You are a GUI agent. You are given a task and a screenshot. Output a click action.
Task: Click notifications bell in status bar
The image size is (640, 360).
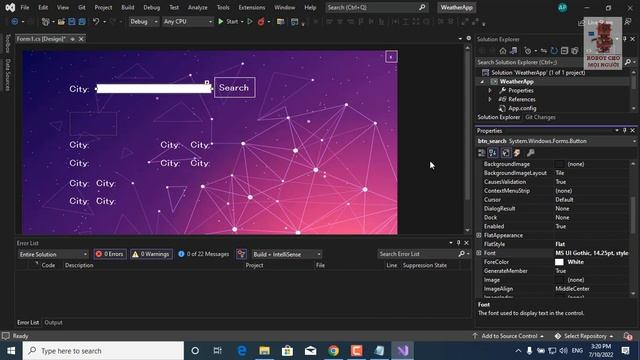(x=628, y=336)
